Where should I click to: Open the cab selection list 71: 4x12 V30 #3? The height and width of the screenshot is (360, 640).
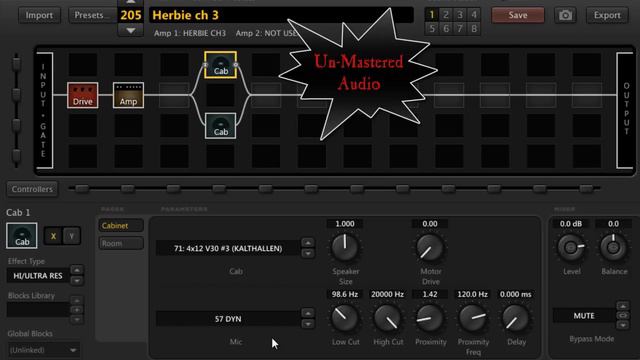228,248
